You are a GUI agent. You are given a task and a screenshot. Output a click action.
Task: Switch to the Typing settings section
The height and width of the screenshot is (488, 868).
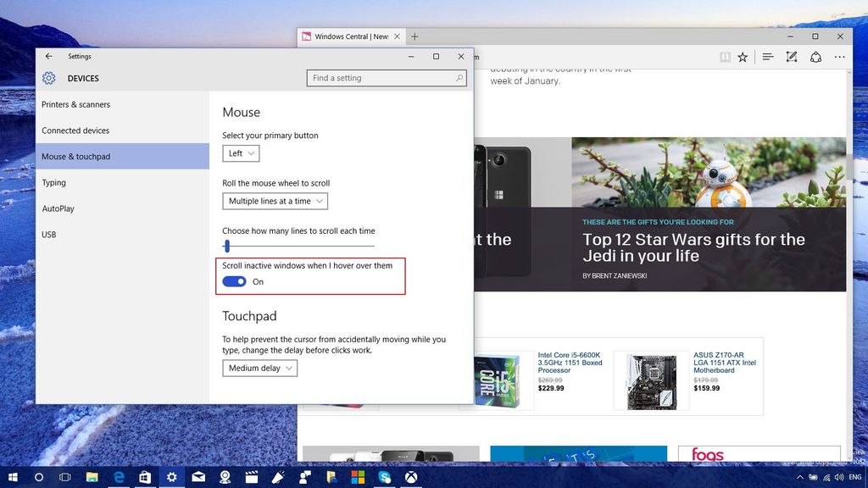tap(53, 182)
